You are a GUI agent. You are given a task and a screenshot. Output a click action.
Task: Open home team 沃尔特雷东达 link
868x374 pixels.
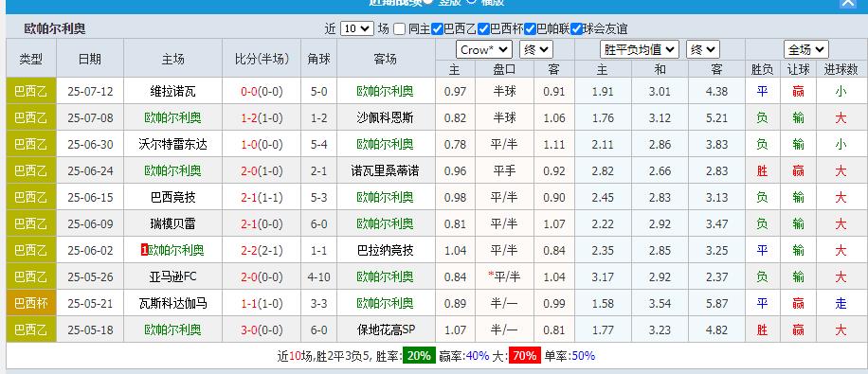pos(172,145)
